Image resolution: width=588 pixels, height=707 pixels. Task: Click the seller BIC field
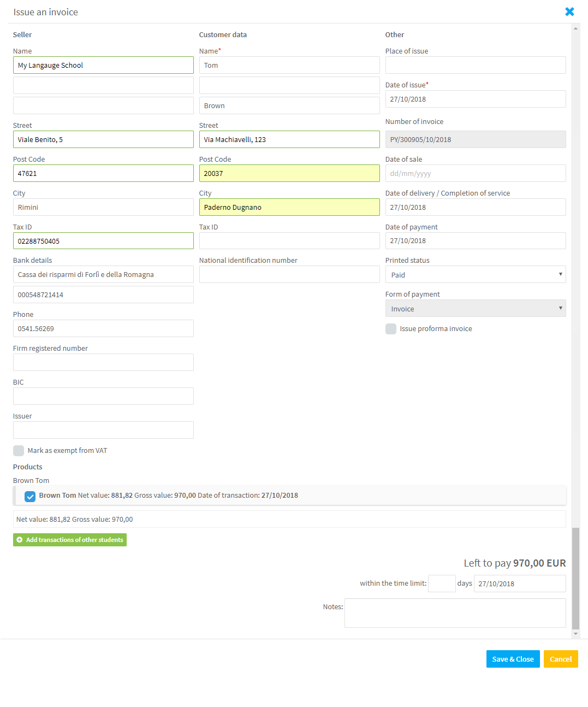tap(103, 396)
